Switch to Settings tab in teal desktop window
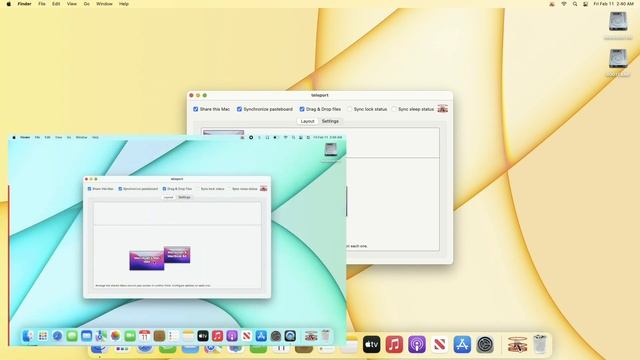This screenshot has width=640, height=360. point(184,197)
